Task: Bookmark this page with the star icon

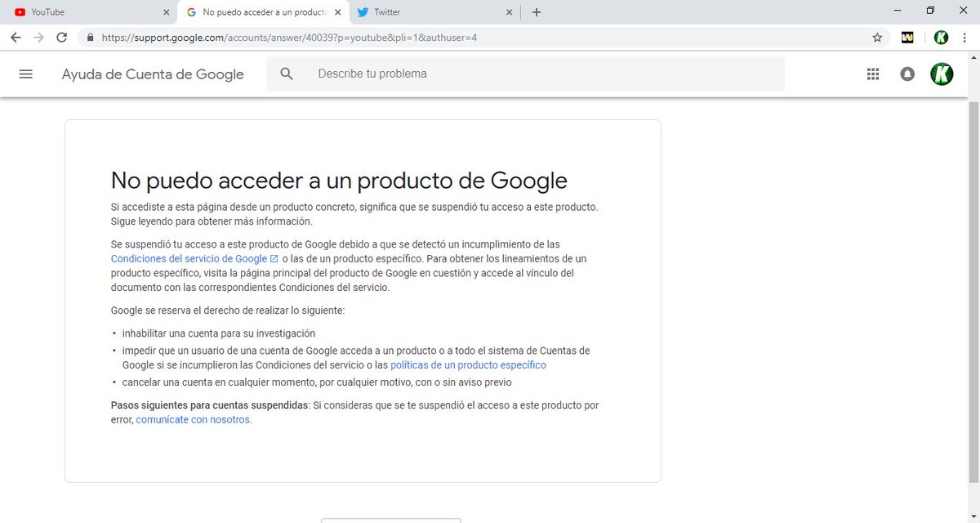Action: tap(877, 38)
